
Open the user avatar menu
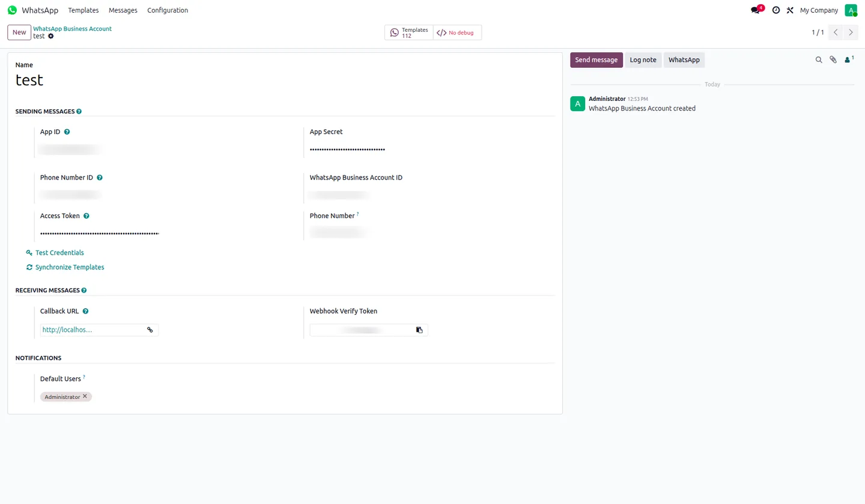pos(851,10)
